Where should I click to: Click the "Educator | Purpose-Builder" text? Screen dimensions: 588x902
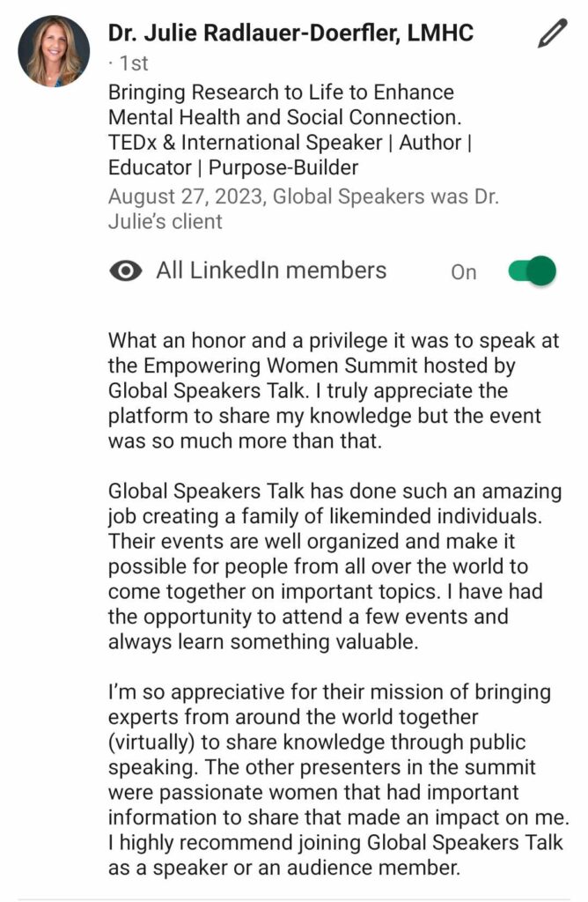(233, 167)
